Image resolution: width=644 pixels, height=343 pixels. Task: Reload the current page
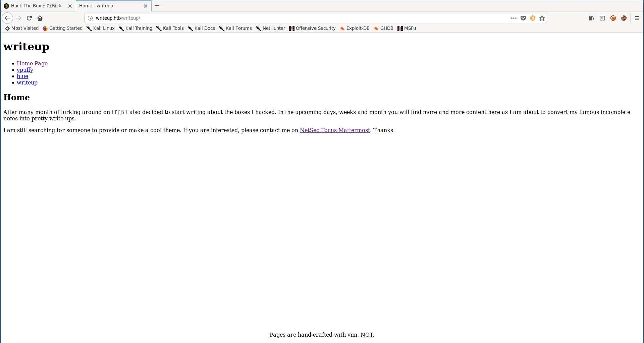(29, 18)
